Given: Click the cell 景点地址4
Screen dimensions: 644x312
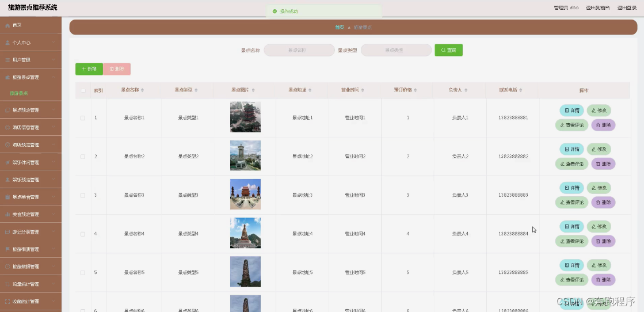Looking at the screenshot, I should click(302, 234).
